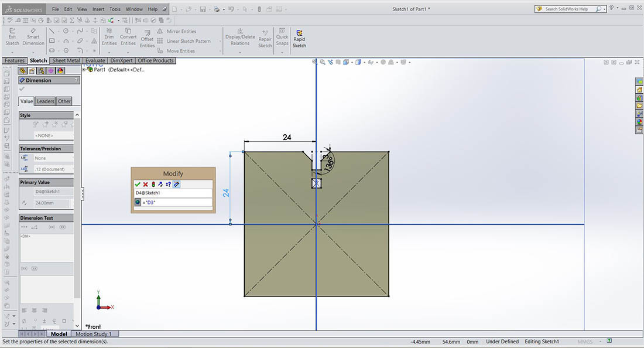Switch to the Evaluate tab
This screenshot has height=348, width=644.
[x=95, y=60]
